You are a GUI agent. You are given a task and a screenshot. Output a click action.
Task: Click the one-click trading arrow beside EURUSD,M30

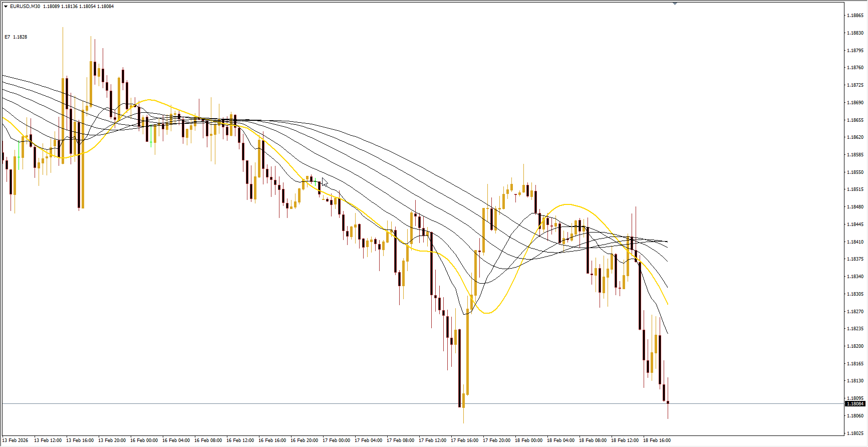[6, 7]
